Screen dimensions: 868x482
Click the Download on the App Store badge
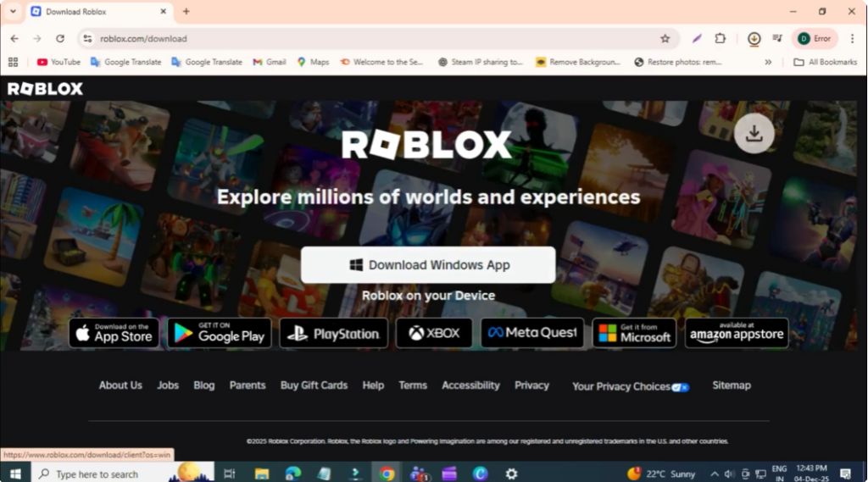pyautogui.click(x=114, y=333)
